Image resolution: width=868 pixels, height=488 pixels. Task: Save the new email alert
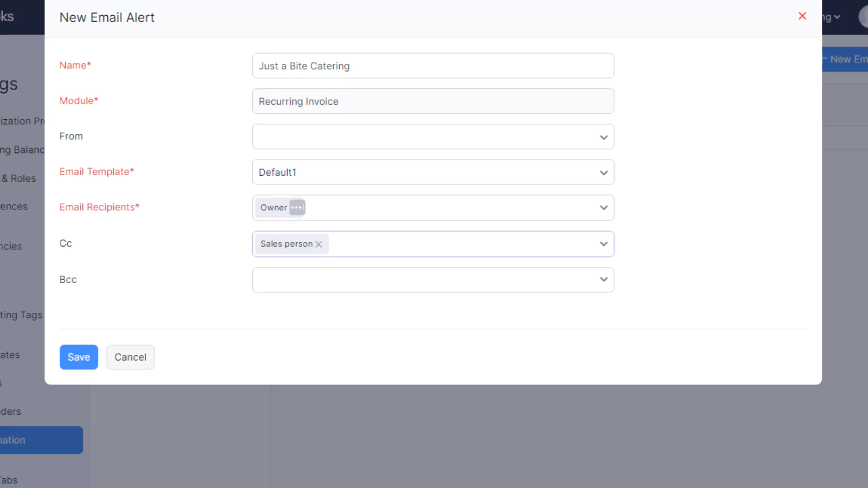coord(79,357)
